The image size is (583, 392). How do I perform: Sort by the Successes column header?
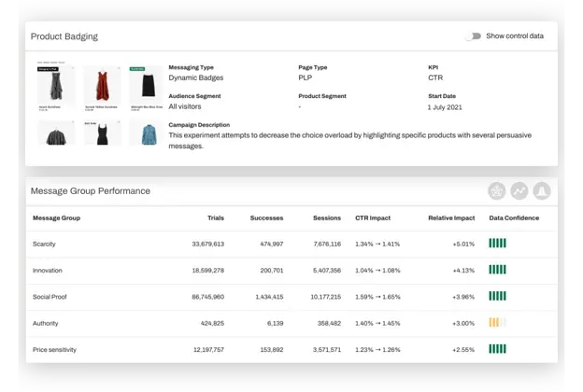click(266, 218)
